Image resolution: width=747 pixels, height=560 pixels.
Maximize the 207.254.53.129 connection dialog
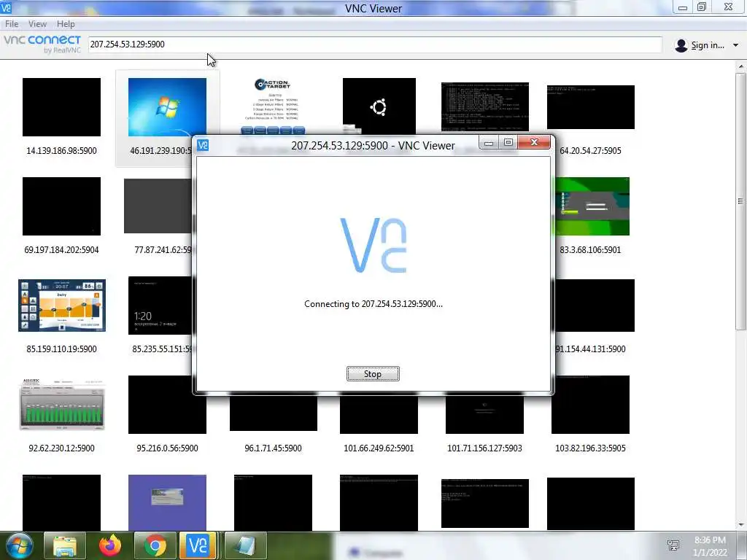(508, 142)
